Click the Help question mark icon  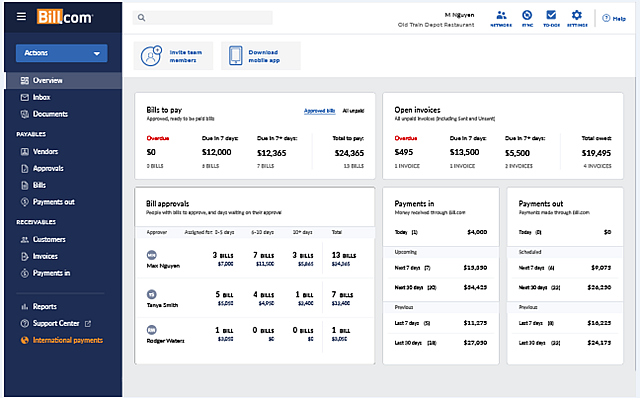tap(606, 18)
